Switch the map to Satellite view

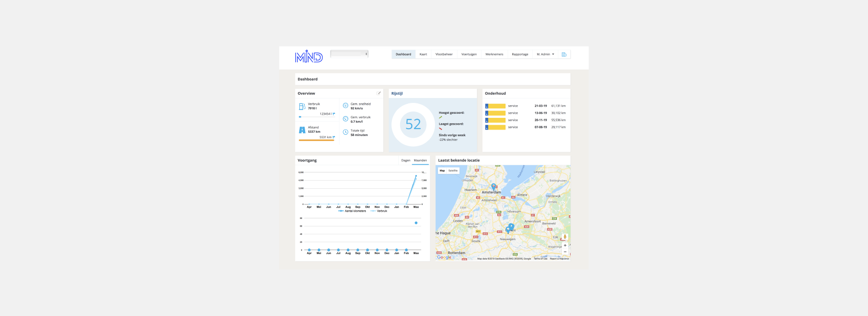coord(453,171)
